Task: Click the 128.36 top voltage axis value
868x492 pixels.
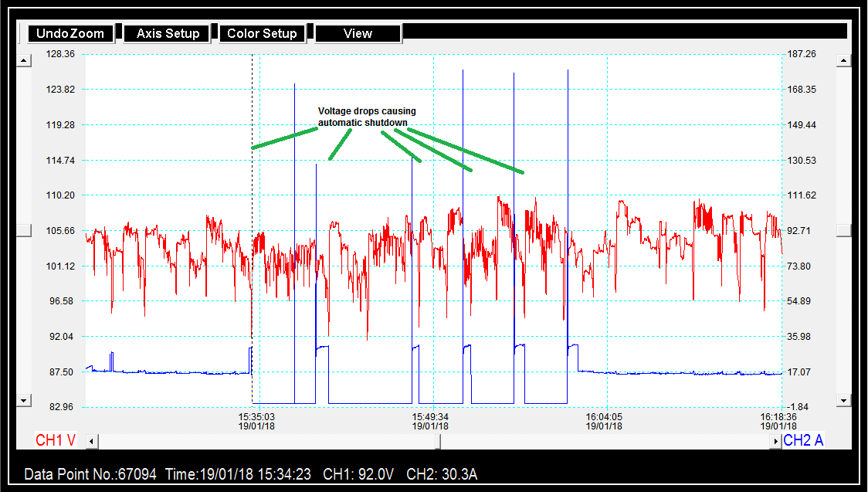Action: (x=60, y=54)
